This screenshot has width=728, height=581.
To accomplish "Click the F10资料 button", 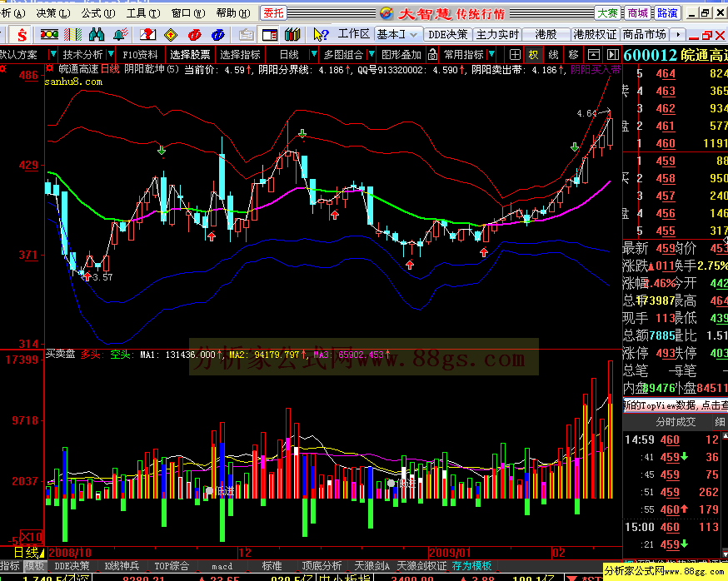I will tap(140, 55).
